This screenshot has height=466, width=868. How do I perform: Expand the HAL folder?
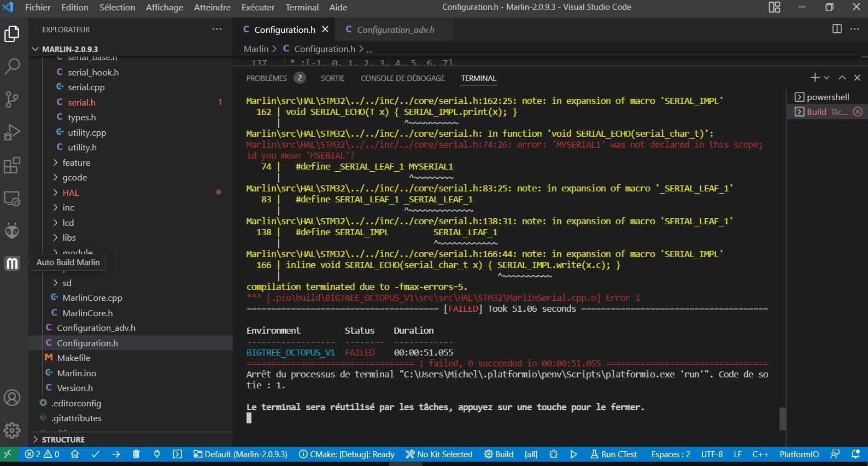tap(70, 193)
